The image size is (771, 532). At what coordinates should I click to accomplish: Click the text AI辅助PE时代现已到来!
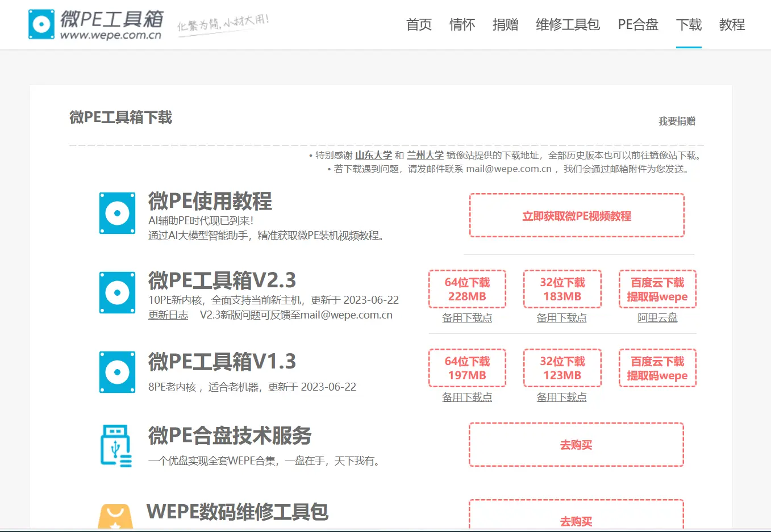coord(201,221)
